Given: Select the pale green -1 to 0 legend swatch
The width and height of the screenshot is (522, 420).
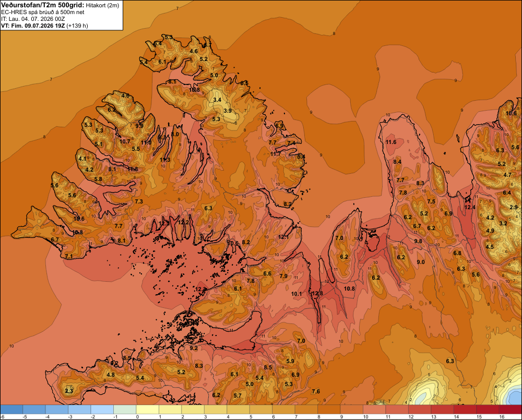Looking at the screenshot, I should (x=125, y=410).
